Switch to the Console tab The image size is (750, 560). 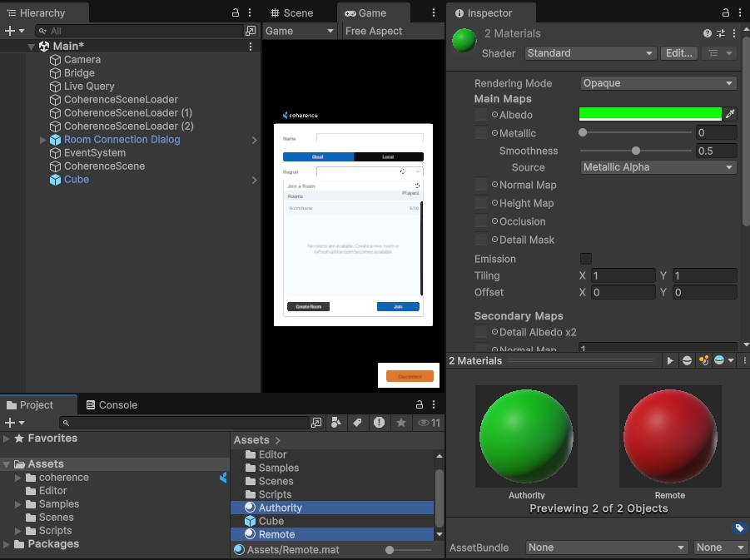pyautogui.click(x=111, y=405)
